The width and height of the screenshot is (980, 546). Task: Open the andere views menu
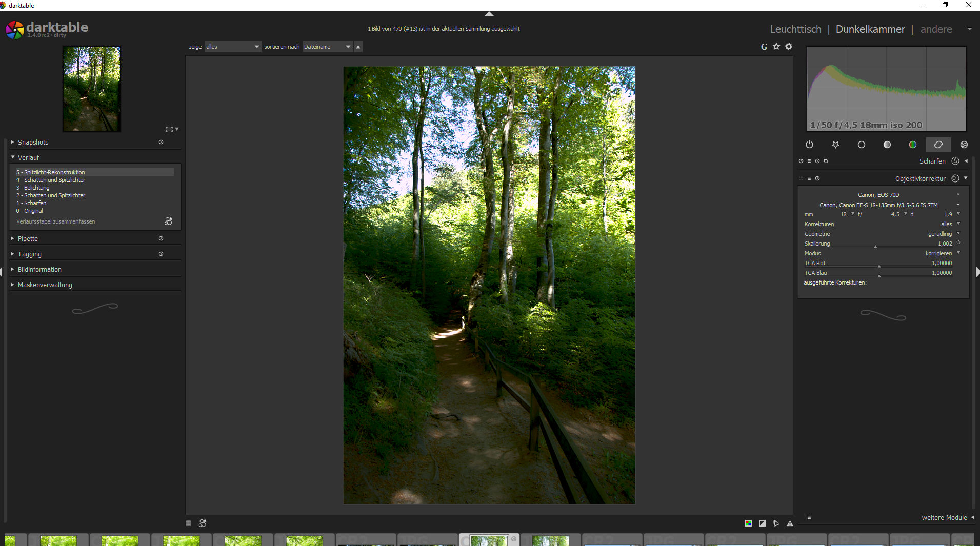(936, 29)
